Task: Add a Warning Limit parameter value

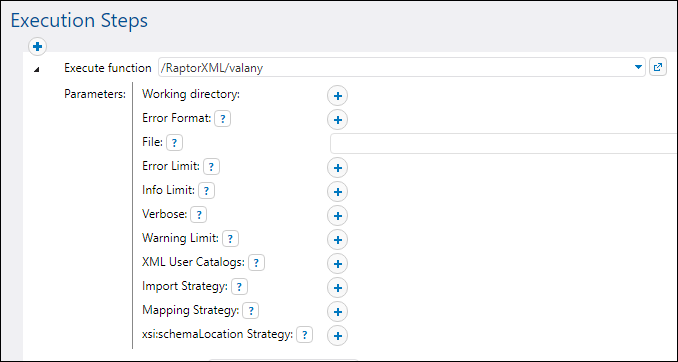Action: [x=338, y=240]
